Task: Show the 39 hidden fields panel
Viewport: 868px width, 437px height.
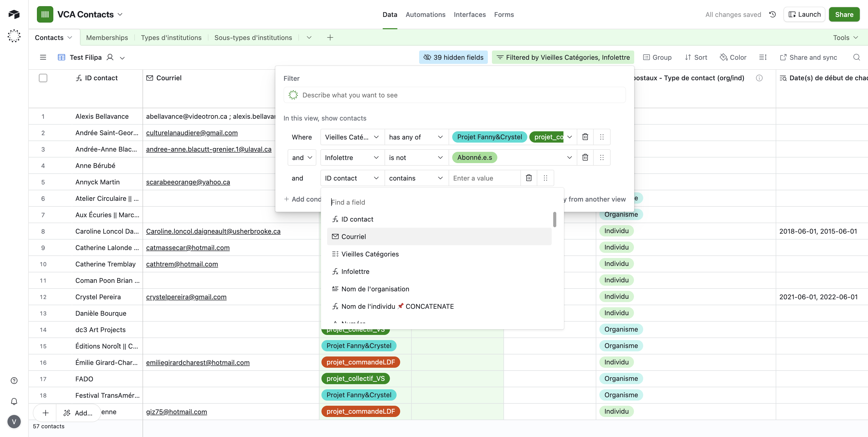Action: pos(453,57)
